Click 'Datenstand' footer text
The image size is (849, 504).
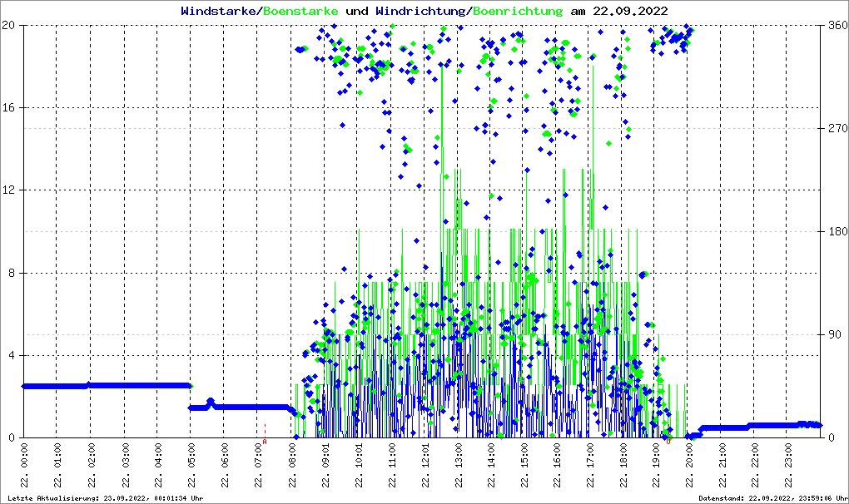(x=772, y=498)
